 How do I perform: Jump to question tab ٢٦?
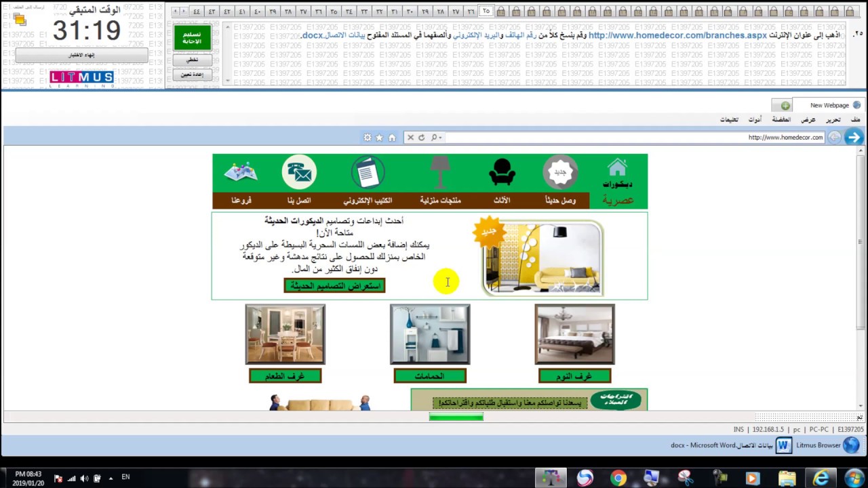coord(471,12)
